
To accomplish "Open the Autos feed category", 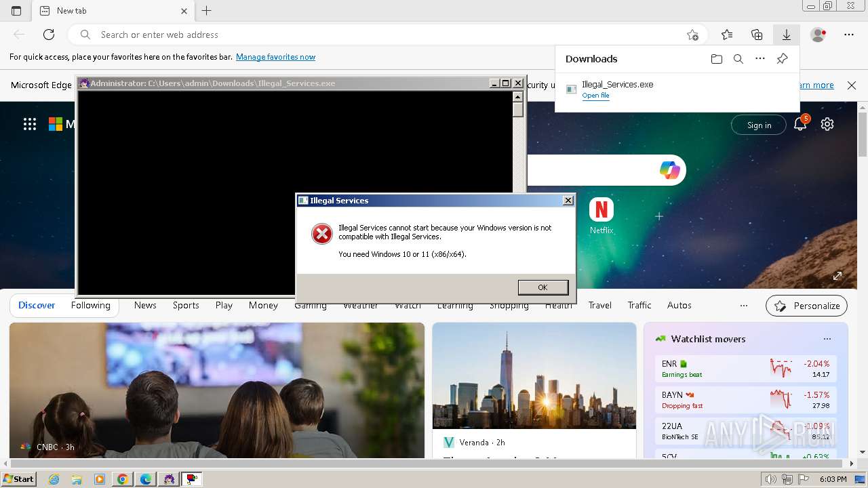I will 679,305.
